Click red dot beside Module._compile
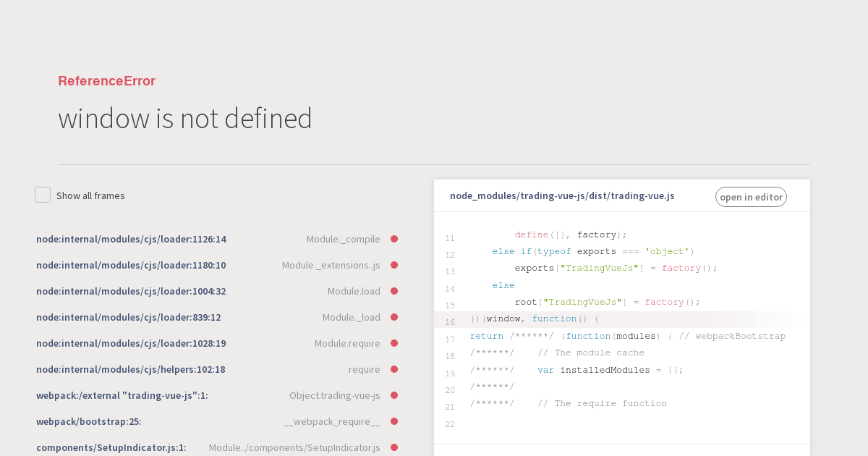 point(394,239)
